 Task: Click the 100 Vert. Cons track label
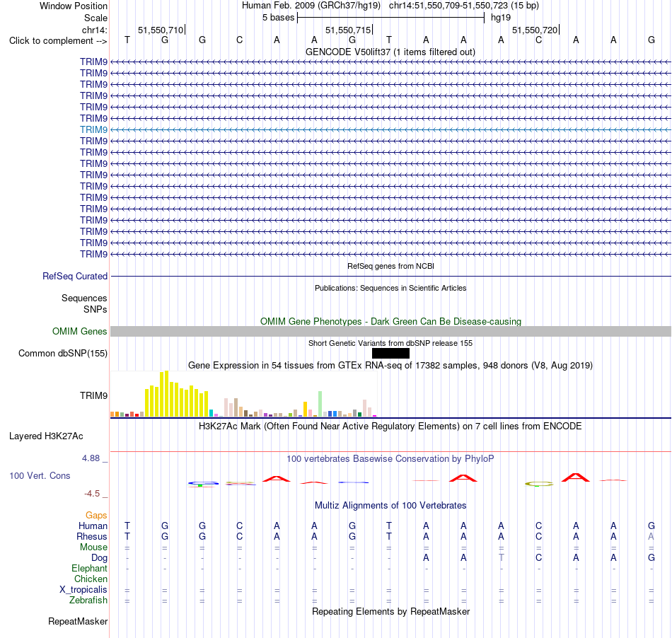coord(40,475)
